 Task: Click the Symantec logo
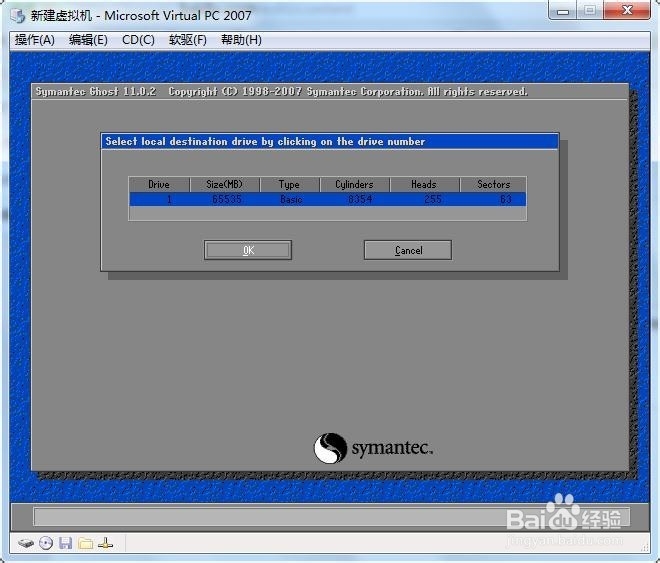(373, 448)
